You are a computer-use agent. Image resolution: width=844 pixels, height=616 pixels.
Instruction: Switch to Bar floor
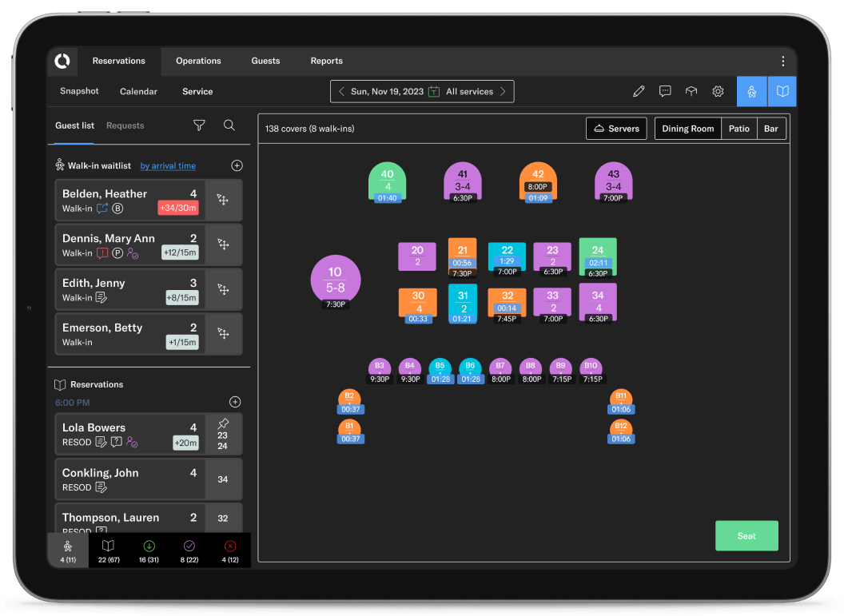pos(770,129)
